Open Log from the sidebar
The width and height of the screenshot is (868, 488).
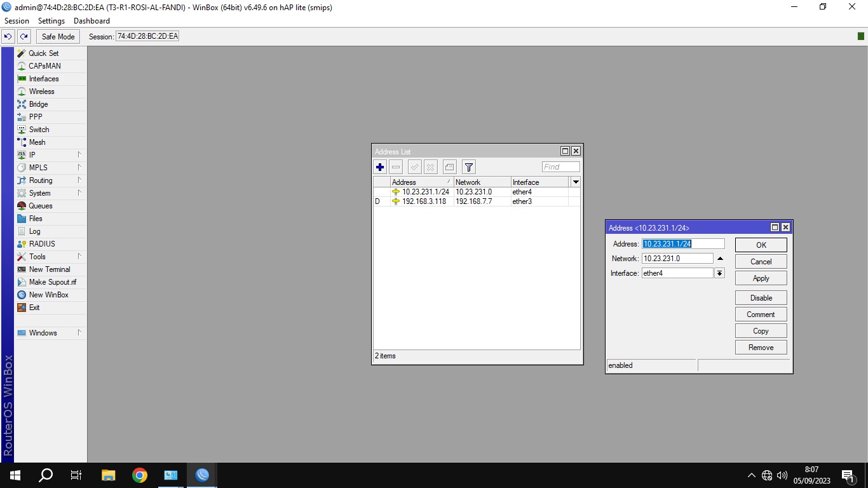tap(50, 231)
